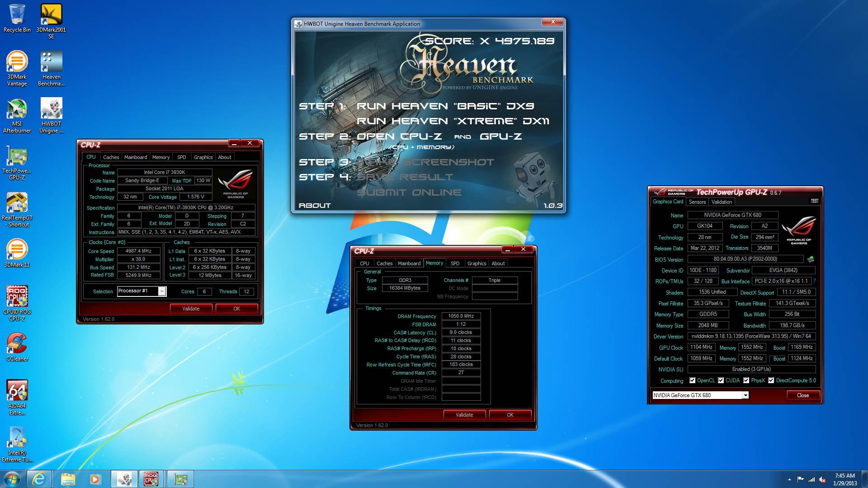Toggle the CUDA checkbox in GPU-Z
Viewport: 868px width, 488px height.
tap(721, 380)
